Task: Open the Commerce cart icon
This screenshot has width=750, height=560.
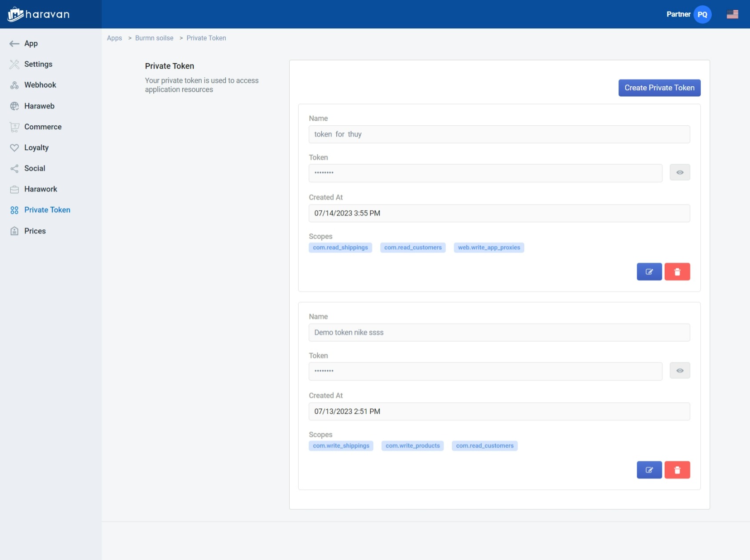Action: (x=14, y=127)
